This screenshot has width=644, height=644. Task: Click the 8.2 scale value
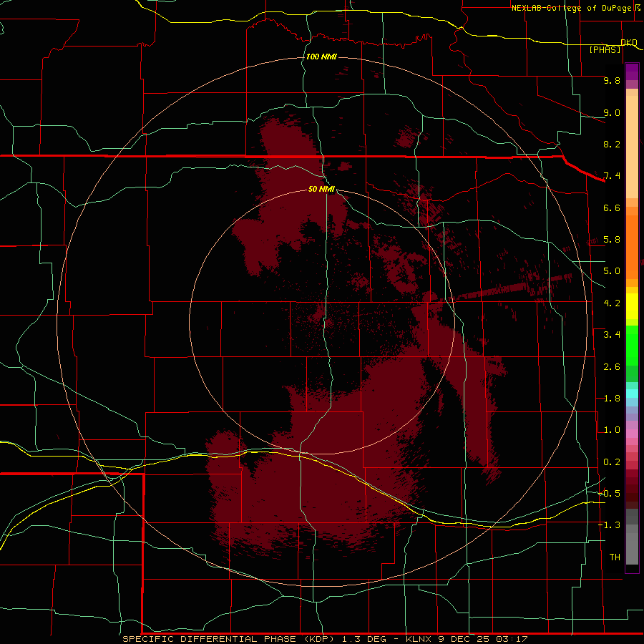pyautogui.click(x=612, y=144)
